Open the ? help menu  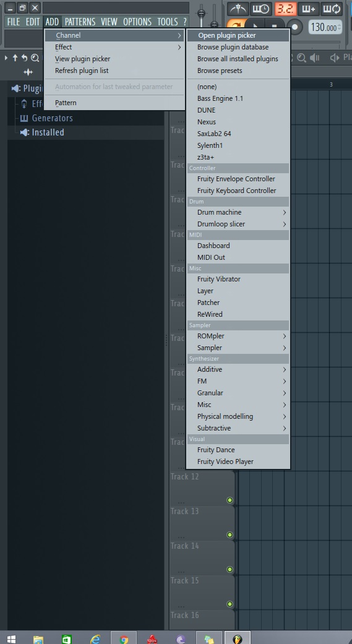tap(185, 22)
